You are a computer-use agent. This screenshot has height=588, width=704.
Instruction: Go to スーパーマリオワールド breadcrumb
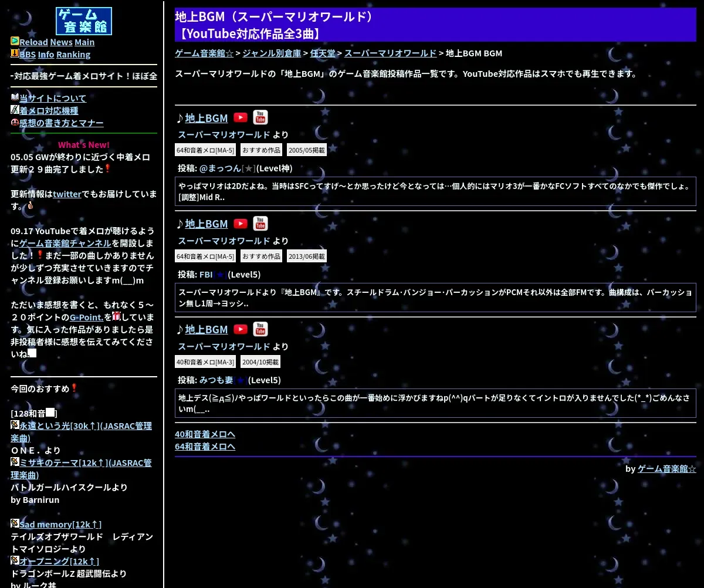click(x=390, y=53)
